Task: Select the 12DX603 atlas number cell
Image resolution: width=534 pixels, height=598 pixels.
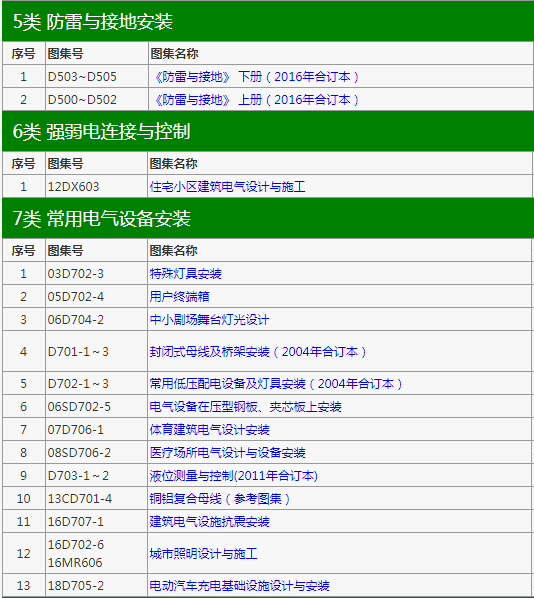Action: click(x=96, y=186)
